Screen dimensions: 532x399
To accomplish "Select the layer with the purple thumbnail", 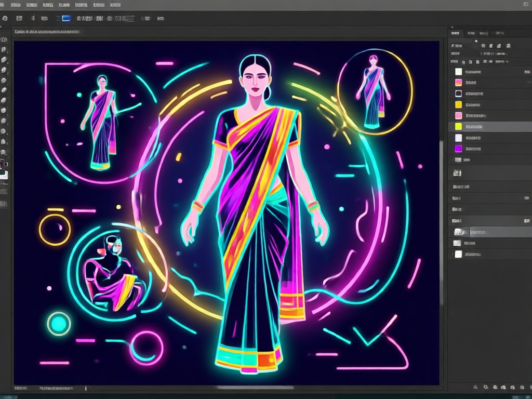I will click(490, 149).
